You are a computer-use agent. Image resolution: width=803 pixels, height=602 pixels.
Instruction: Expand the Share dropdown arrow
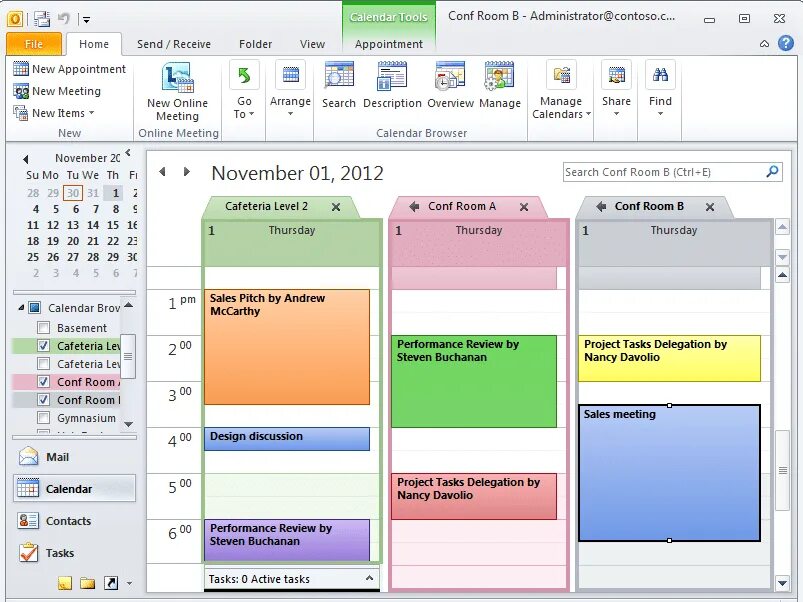(x=616, y=114)
